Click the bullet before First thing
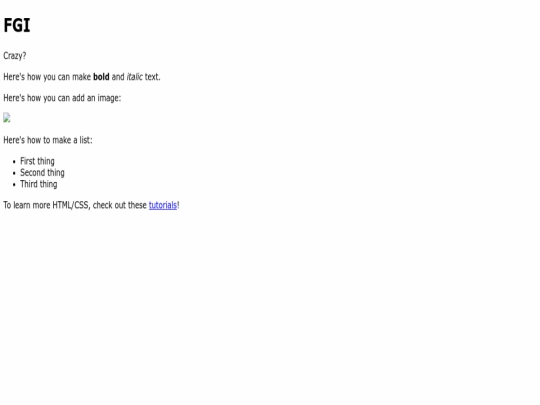Viewport: 540px width, 405px height. [14, 162]
